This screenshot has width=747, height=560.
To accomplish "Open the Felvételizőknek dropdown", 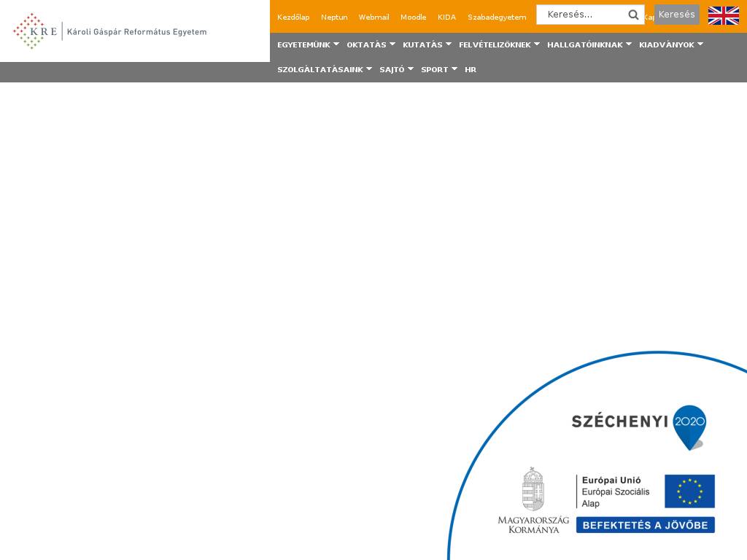I will (499, 44).
